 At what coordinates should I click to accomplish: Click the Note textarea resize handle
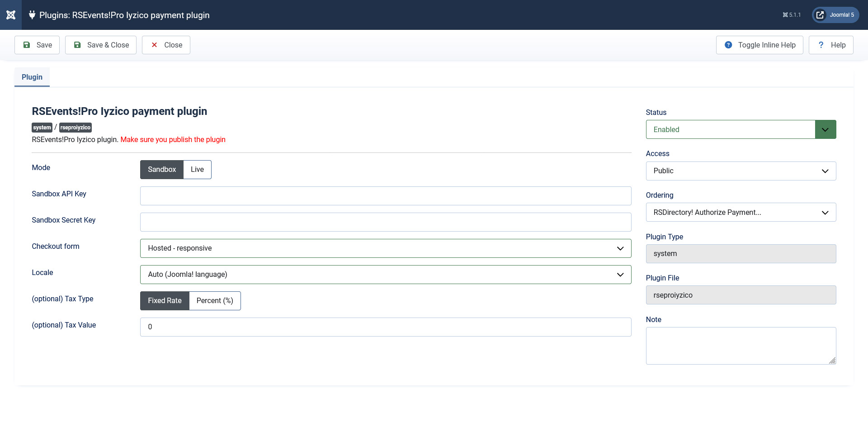coord(832,361)
